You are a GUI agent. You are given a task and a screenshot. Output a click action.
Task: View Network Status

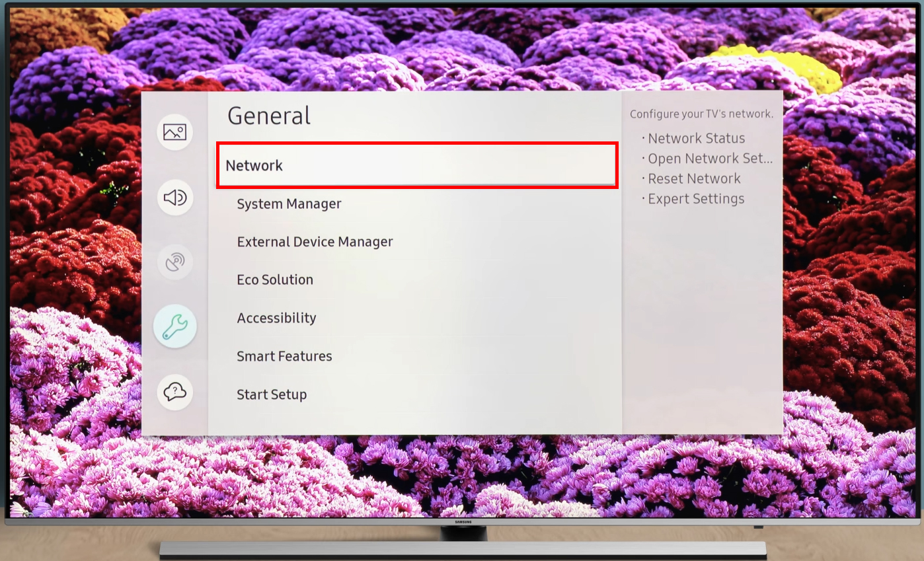click(697, 138)
